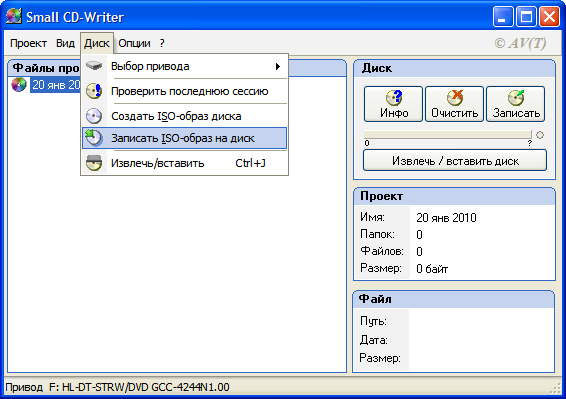
Task: Click the drive icon beside Выбор привода
Action: point(94,66)
